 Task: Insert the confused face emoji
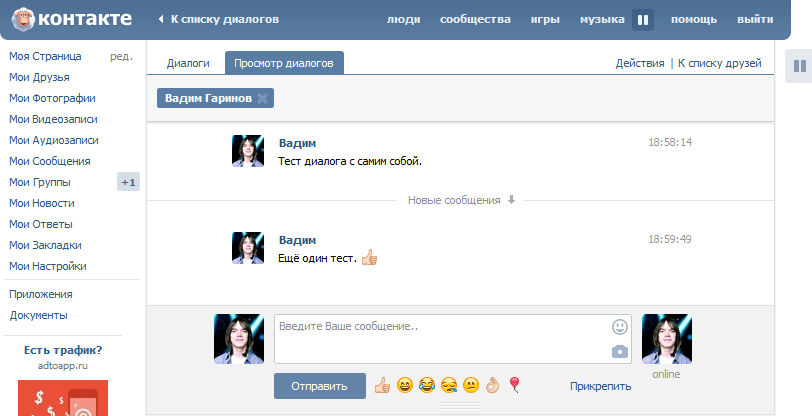470,385
